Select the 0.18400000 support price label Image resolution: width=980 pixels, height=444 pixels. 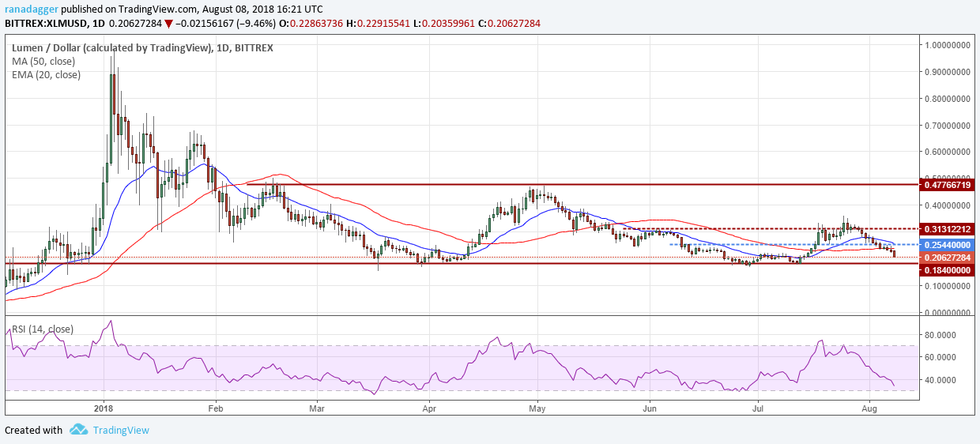pyautogui.click(x=947, y=270)
